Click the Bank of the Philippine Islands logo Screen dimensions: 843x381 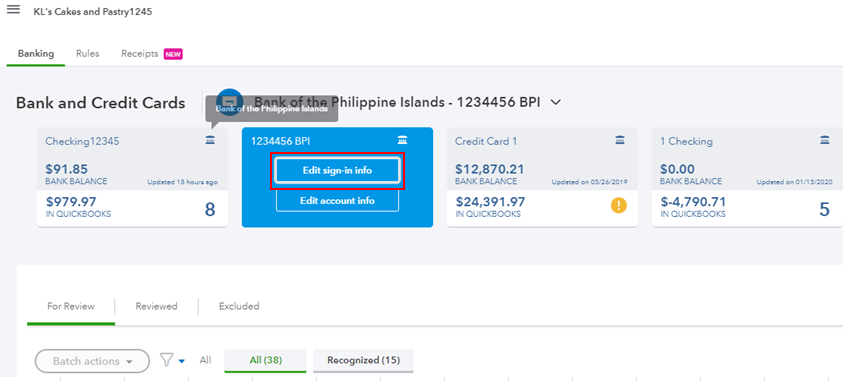230,102
